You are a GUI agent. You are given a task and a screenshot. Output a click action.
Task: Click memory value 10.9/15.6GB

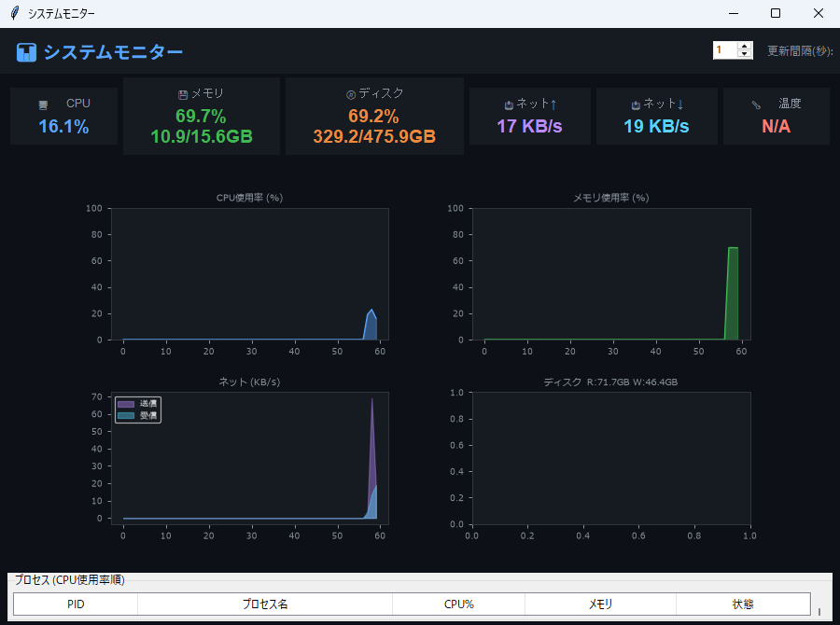202,136
